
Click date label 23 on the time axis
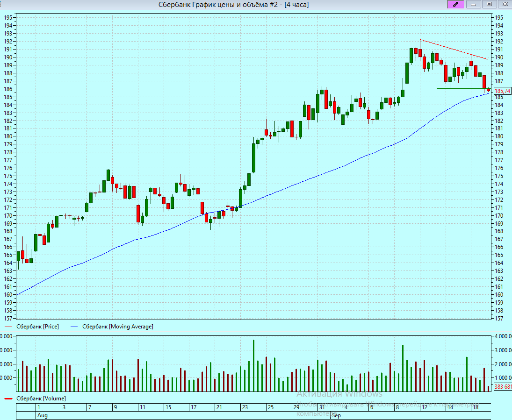(x=245, y=407)
